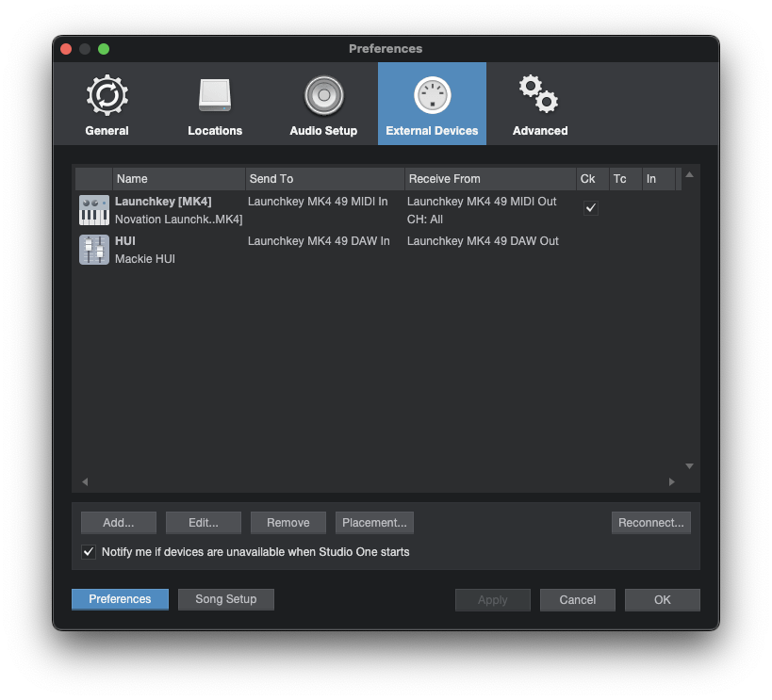Select the External Devices tab
772x700 pixels.
click(432, 104)
